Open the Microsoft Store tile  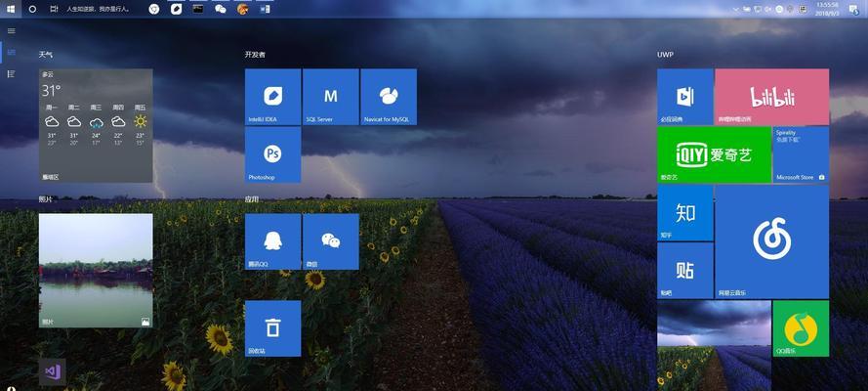coord(801,154)
